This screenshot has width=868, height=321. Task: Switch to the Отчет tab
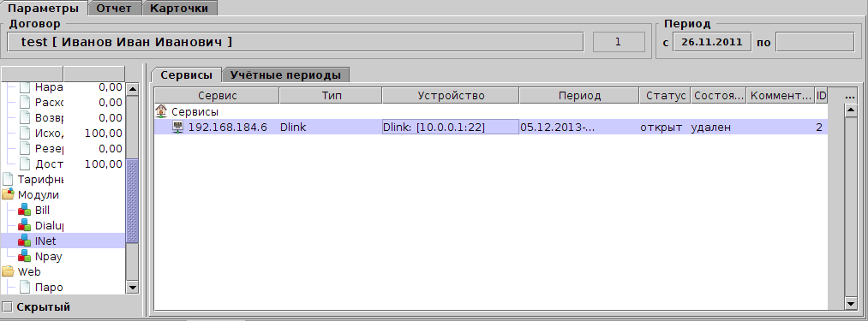coord(115,9)
